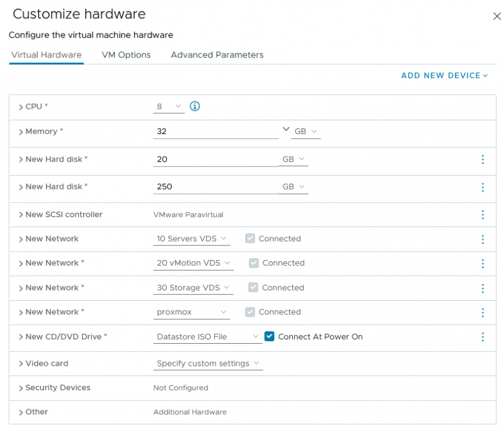Open the CPU info tooltip icon

click(x=195, y=106)
